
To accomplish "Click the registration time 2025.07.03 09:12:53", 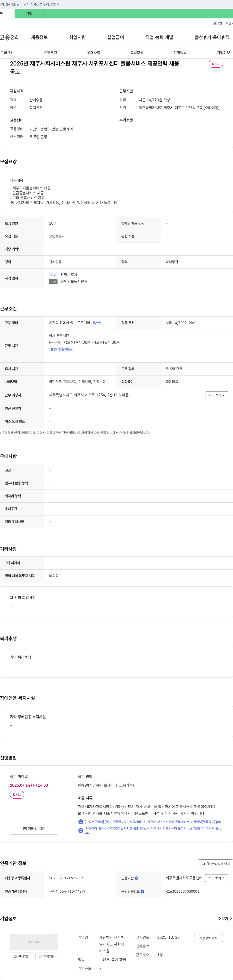I will (x=66, y=878).
